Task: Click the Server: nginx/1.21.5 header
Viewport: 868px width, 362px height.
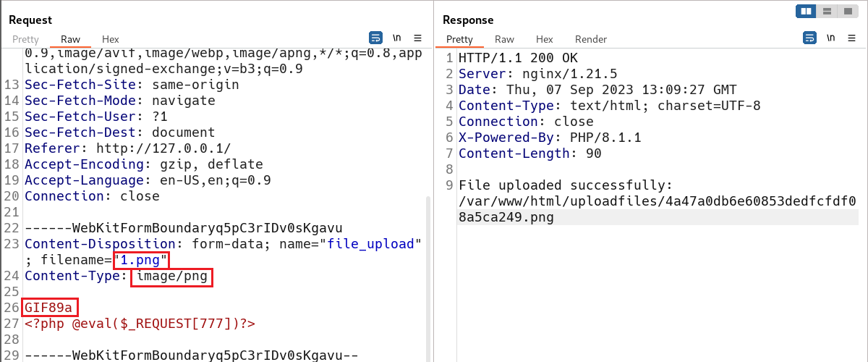Action: [538, 74]
